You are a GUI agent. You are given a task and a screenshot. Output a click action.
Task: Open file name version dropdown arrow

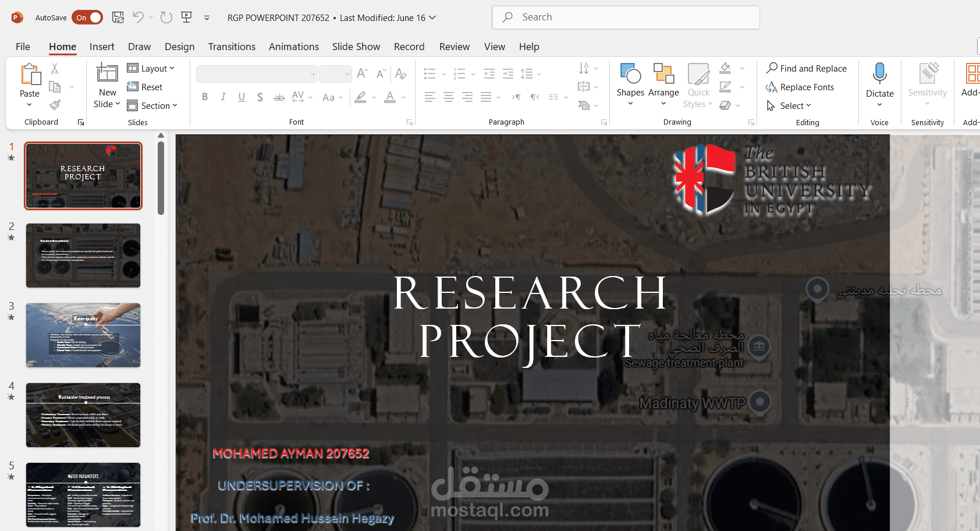(x=432, y=17)
